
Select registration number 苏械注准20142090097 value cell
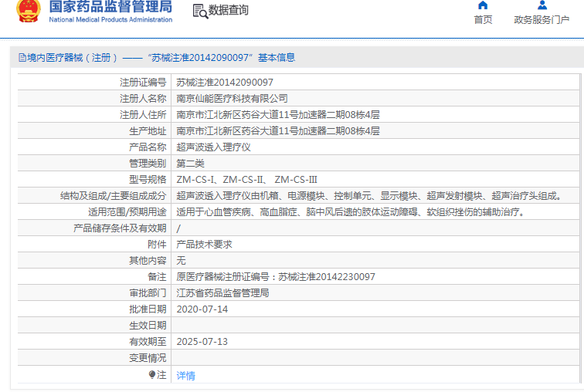pyautogui.click(x=225, y=83)
